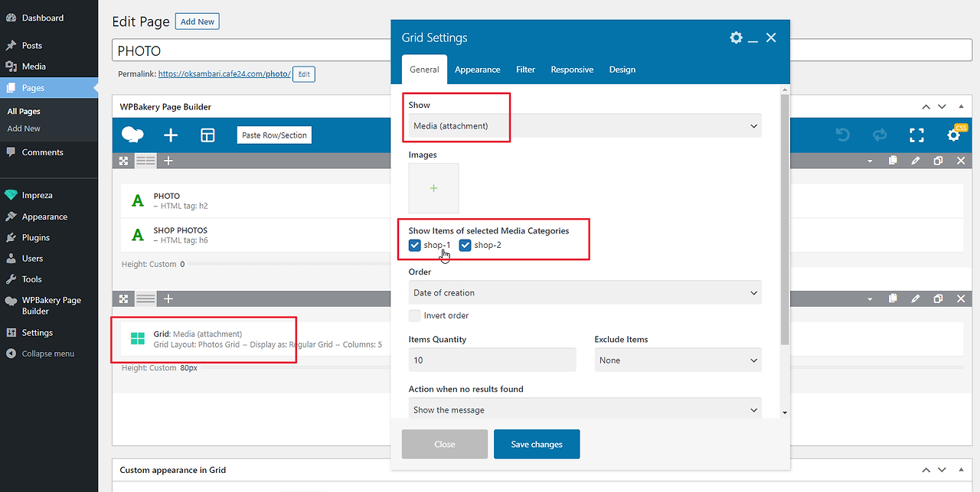Click Paste Row/Section button
Viewport: 980px width, 492px height.
point(274,135)
